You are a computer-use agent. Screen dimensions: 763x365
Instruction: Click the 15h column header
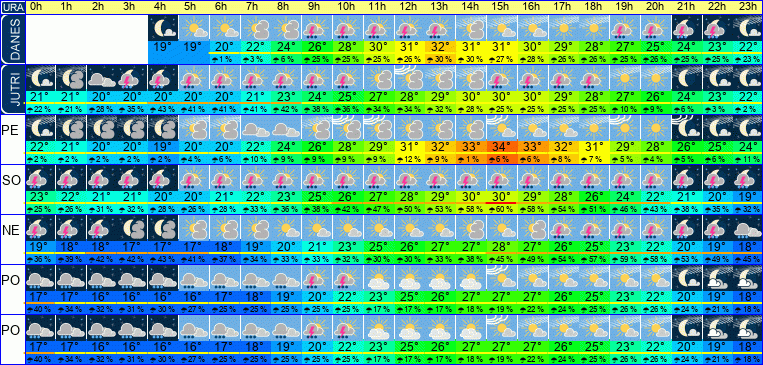click(502, 7)
